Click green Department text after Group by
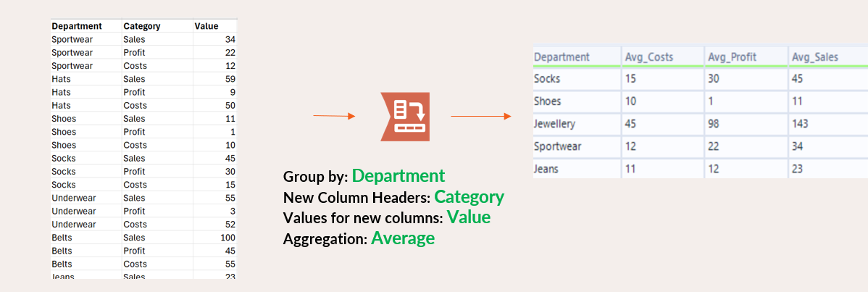 [398, 175]
